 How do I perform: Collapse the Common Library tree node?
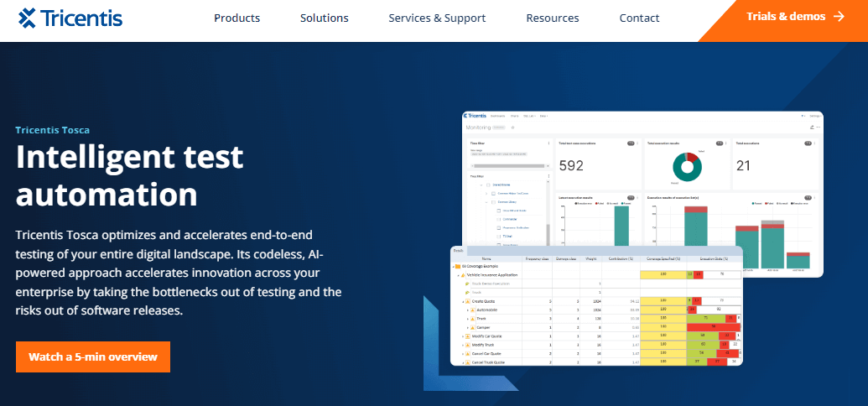[x=486, y=202]
